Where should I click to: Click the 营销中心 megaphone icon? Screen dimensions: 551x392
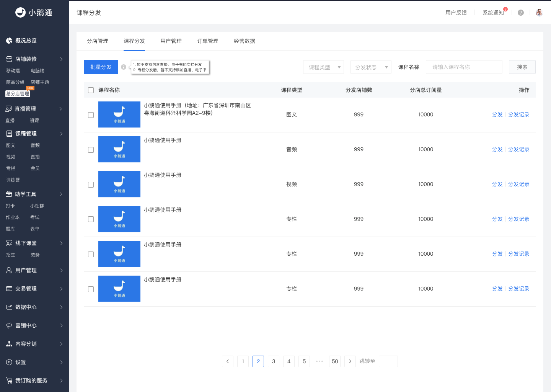pos(9,325)
